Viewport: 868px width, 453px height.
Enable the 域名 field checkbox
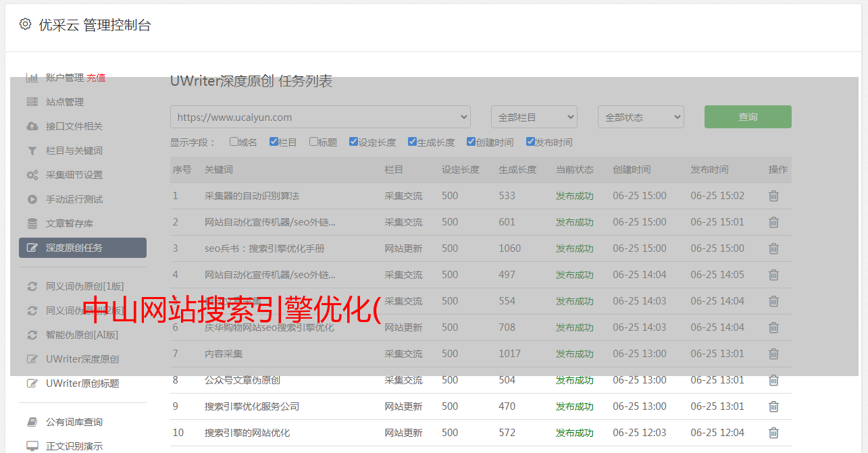click(234, 142)
